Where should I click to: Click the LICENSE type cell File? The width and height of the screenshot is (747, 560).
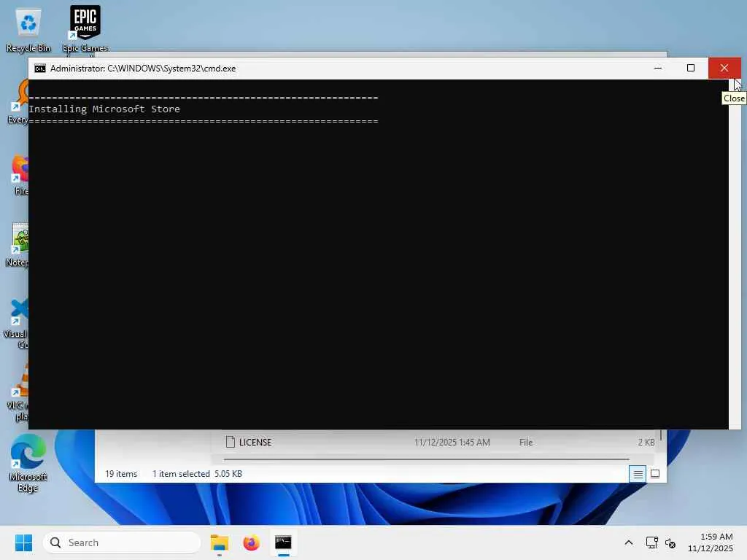click(526, 443)
